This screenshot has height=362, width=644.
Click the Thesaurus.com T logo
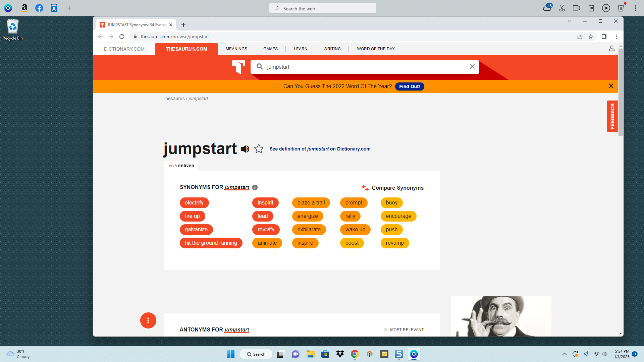pyautogui.click(x=238, y=67)
